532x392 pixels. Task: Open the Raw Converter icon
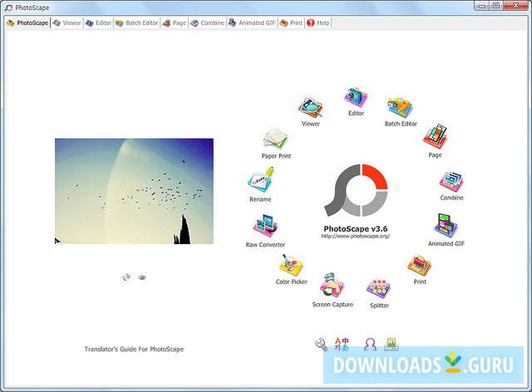[265, 226]
